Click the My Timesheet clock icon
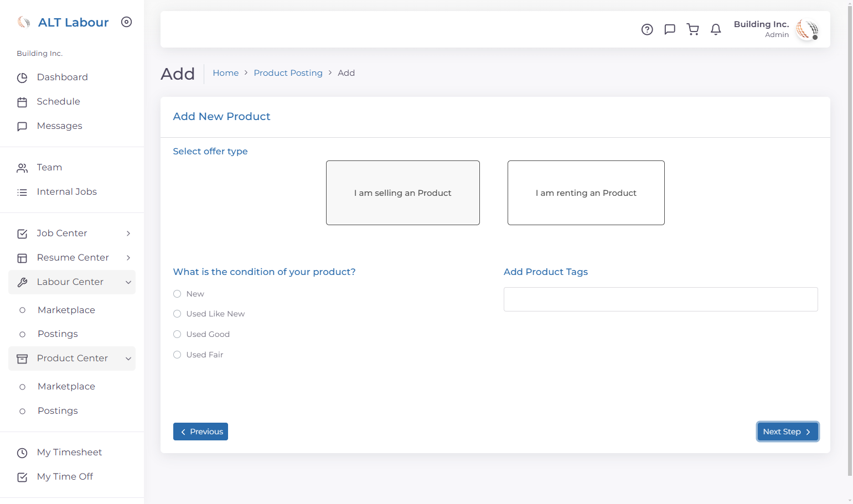The image size is (853, 504). coord(22,453)
